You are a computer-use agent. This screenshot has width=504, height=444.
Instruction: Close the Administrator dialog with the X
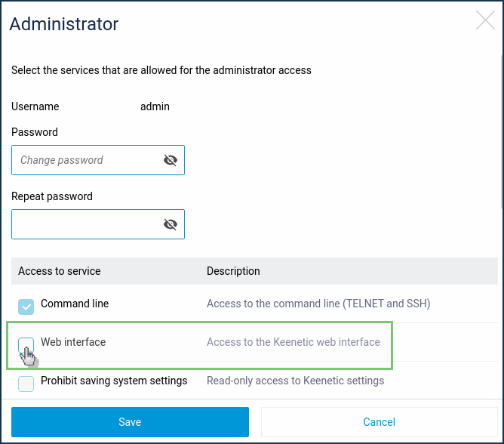485,20
